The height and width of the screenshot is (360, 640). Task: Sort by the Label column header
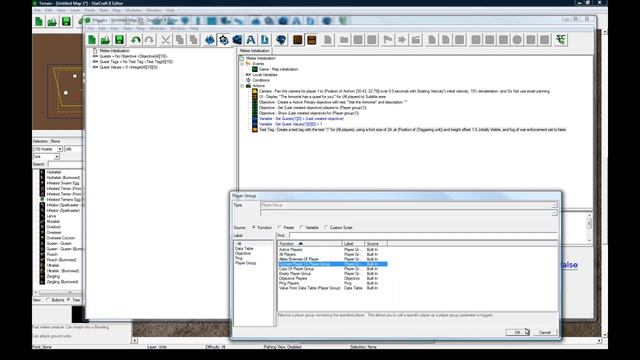pos(353,244)
